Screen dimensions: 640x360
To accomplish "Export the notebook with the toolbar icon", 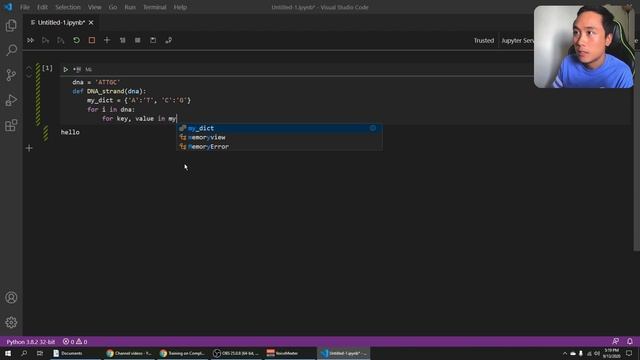I will [169, 40].
